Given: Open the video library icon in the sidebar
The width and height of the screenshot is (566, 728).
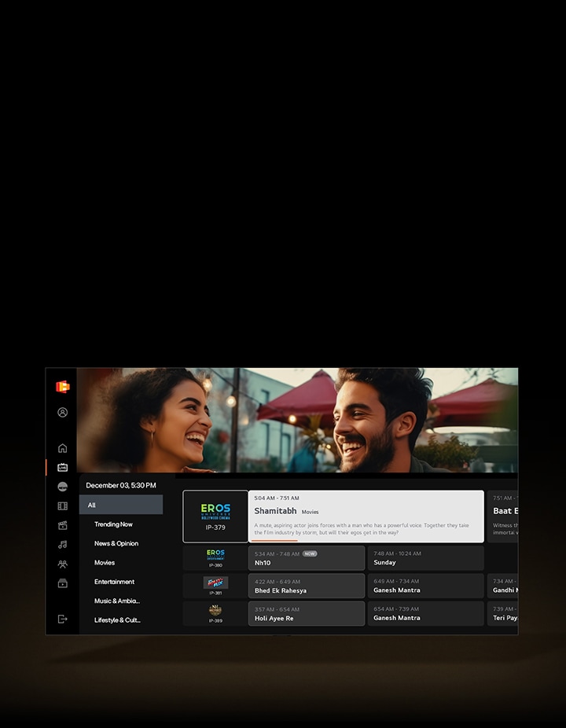Looking at the screenshot, I should pos(63,583).
